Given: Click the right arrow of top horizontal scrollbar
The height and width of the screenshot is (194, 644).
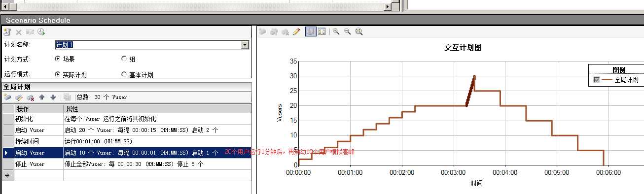Looking at the screenshot, I should pyautogui.click(x=388, y=6).
